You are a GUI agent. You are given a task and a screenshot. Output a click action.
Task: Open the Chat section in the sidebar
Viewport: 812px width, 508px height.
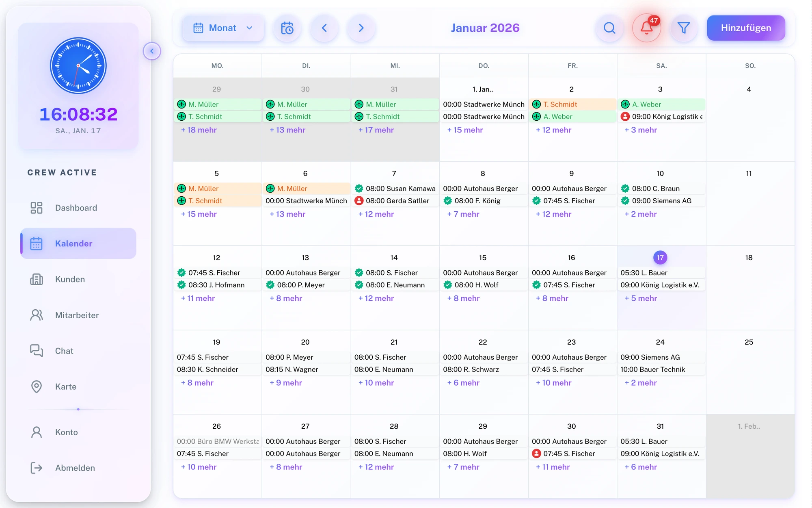click(64, 351)
